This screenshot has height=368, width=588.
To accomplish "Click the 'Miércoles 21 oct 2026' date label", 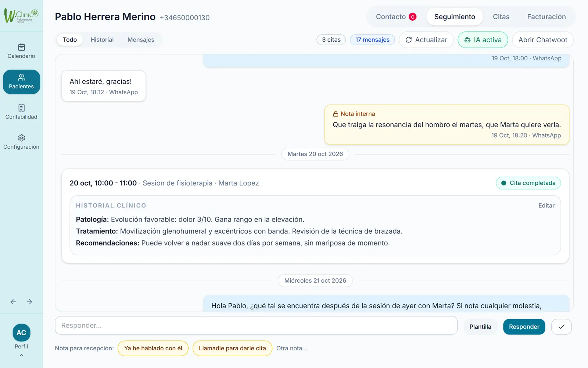I will click(315, 280).
